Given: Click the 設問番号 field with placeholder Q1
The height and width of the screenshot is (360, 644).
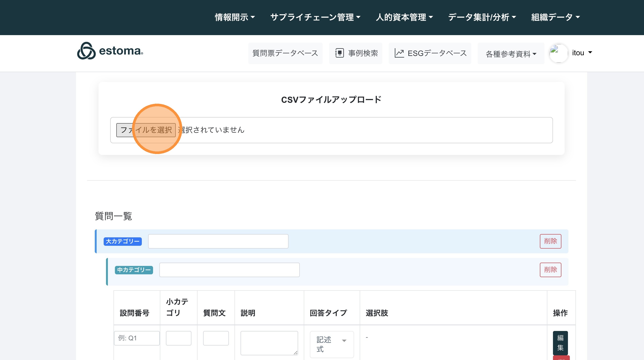Looking at the screenshot, I should click(136, 338).
